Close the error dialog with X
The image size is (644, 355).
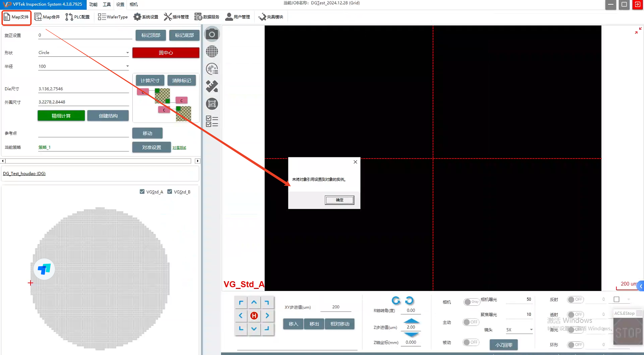point(355,162)
